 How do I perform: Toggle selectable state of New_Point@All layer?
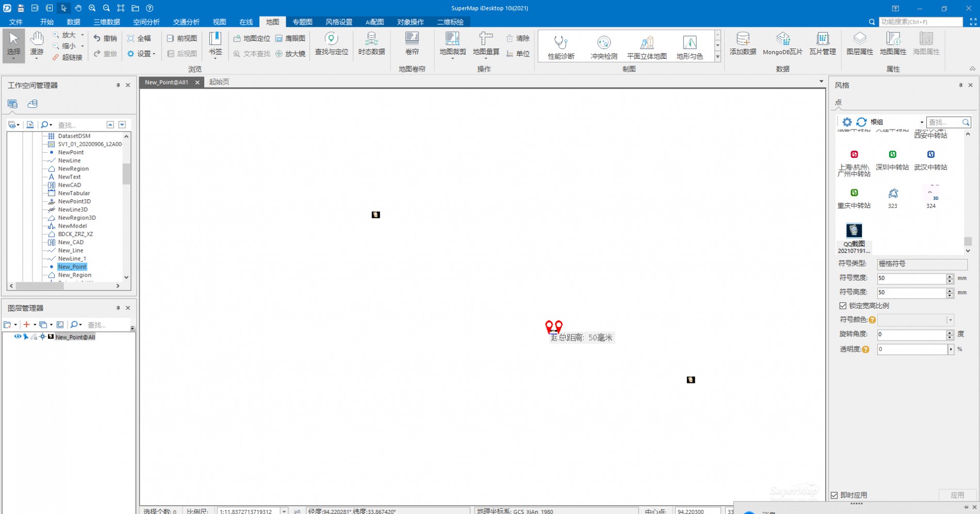tap(26, 336)
